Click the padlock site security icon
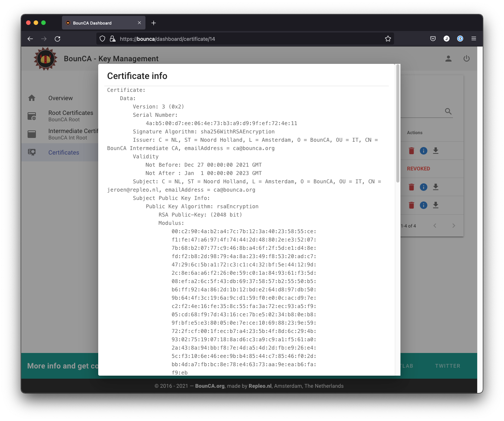Image resolution: width=504 pixels, height=421 pixels. point(112,39)
